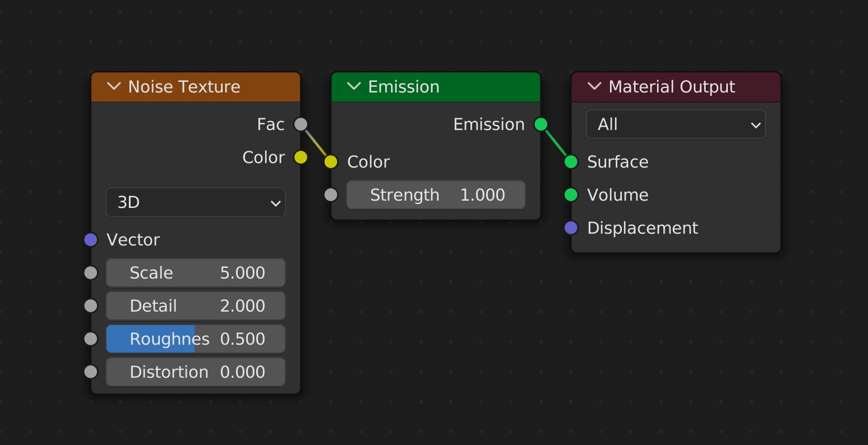The image size is (868, 445).
Task: Click the Color output label in Noise Texture
Action: [x=264, y=157]
